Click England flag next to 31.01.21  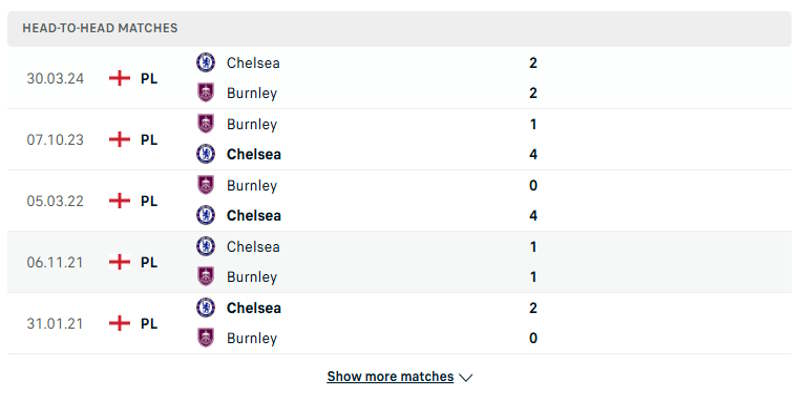[120, 323]
